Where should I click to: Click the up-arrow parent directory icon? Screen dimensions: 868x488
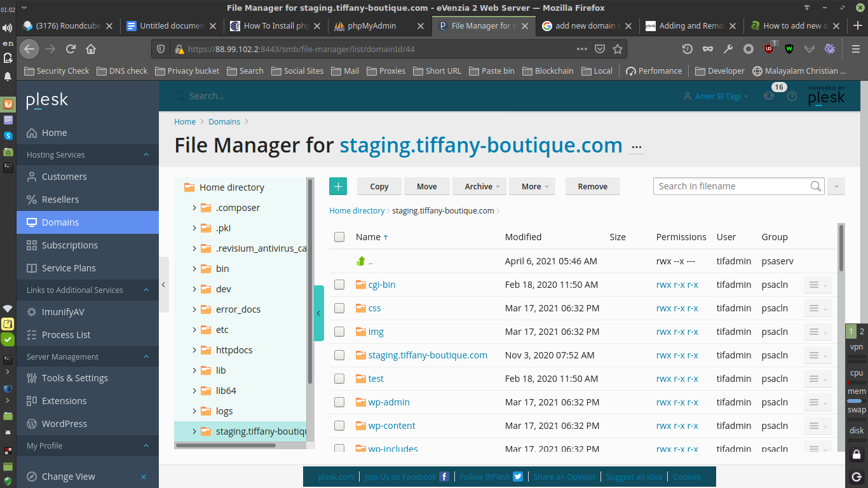click(x=361, y=261)
